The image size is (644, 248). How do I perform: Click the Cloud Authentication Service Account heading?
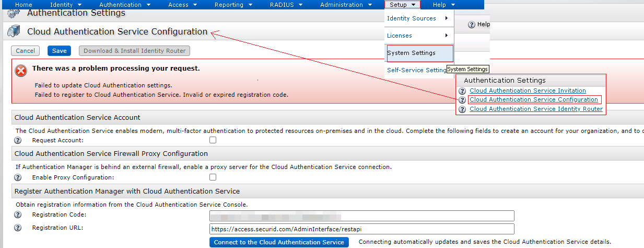(x=77, y=117)
